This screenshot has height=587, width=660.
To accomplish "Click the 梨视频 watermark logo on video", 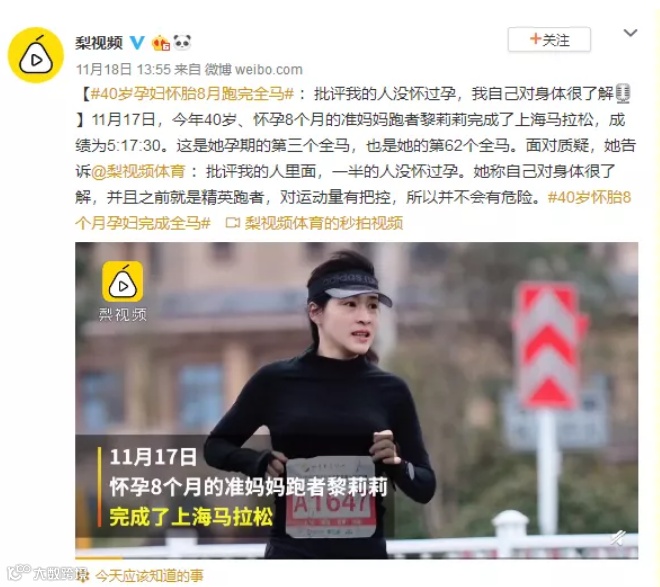I will 122,291.
